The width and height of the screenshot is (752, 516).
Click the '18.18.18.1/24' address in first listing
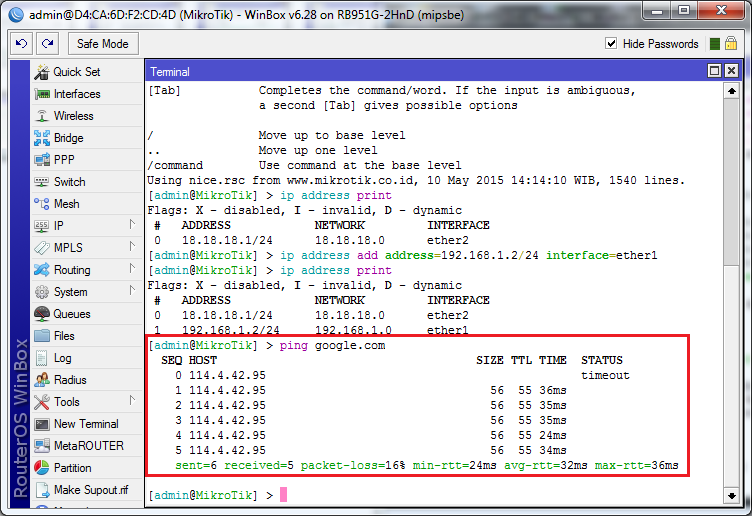click(227, 240)
